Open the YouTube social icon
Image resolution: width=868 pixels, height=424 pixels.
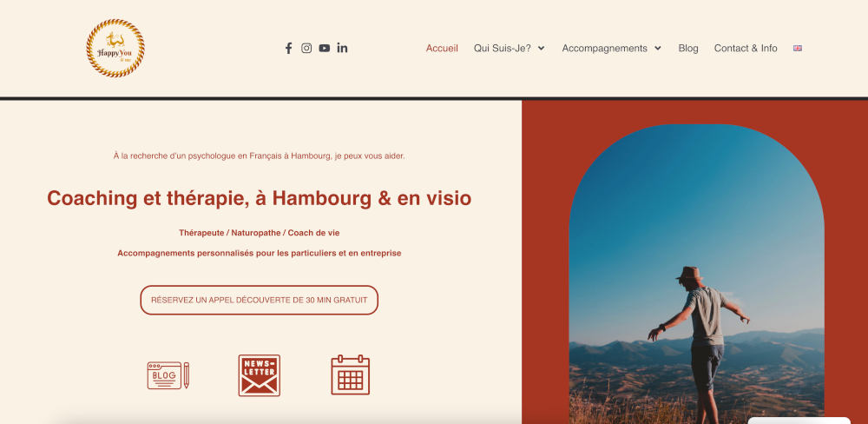tap(325, 48)
